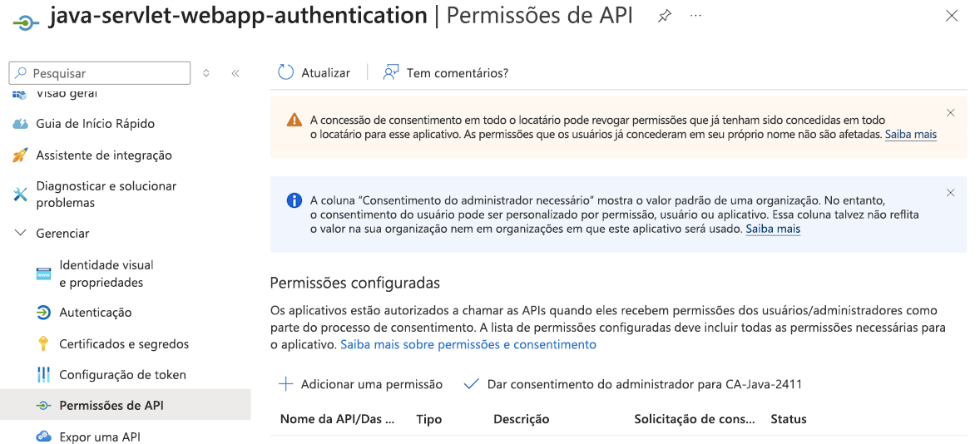Open Visão geral in the sidebar
980x444 pixels.
pos(67,94)
